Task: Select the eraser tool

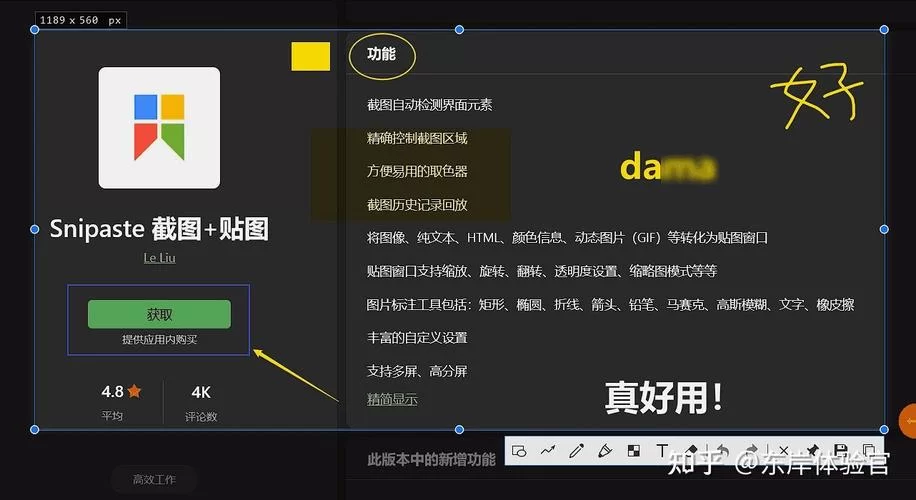Action: pos(692,450)
